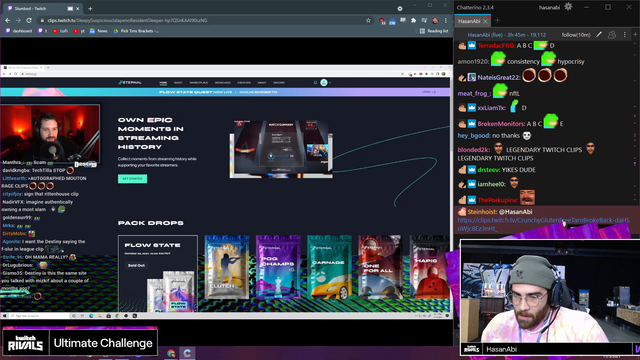This screenshot has height=360, width=640.
Task: Click username TerradacFRO in chat
Action: click(496, 46)
